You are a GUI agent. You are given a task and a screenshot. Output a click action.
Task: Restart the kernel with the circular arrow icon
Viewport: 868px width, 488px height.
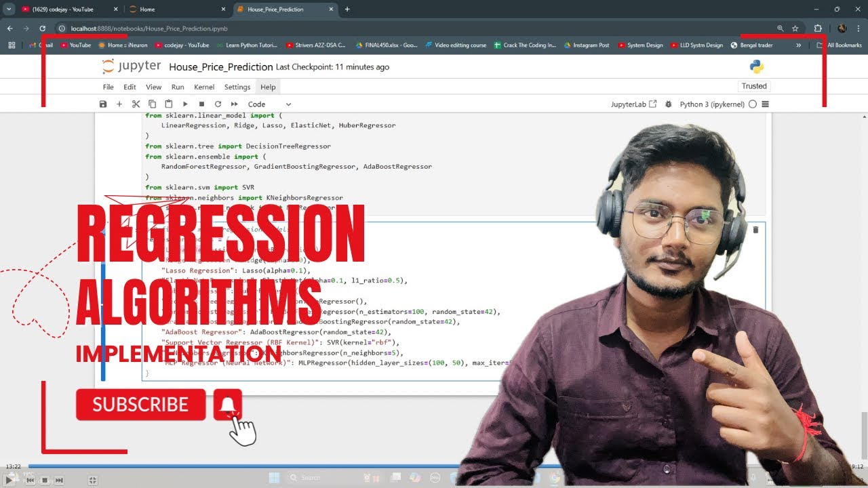[218, 104]
